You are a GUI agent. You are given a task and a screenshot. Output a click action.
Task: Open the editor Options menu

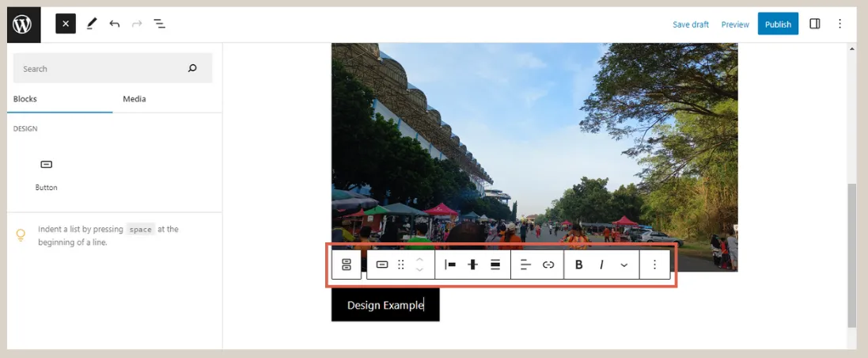tap(840, 24)
